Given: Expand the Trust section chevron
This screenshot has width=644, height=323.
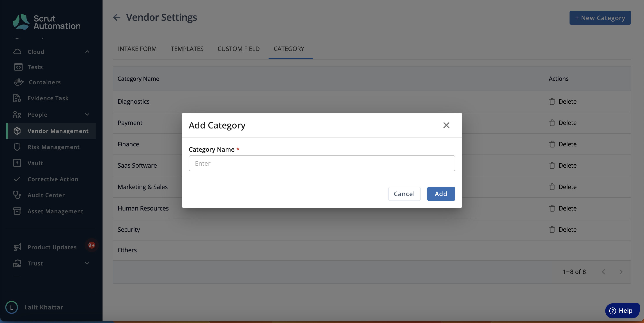Looking at the screenshot, I should click(87, 263).
